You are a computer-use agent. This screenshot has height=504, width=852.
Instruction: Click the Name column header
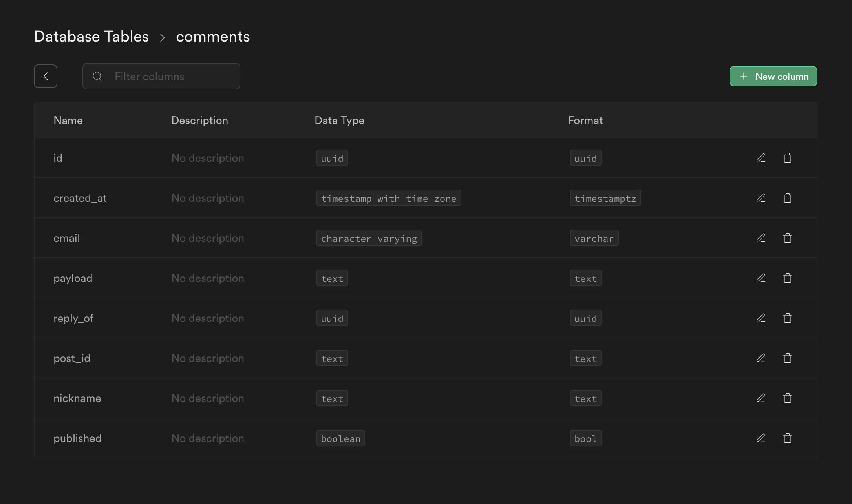click(x=68, y=121)
